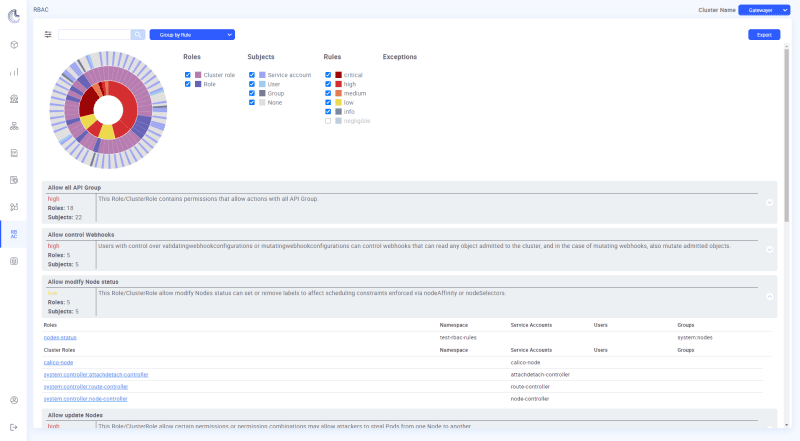The width and height of the screenshot is (800, 441).
Task: Collapse the Allow modify Node status section
Action: [769, 297]
